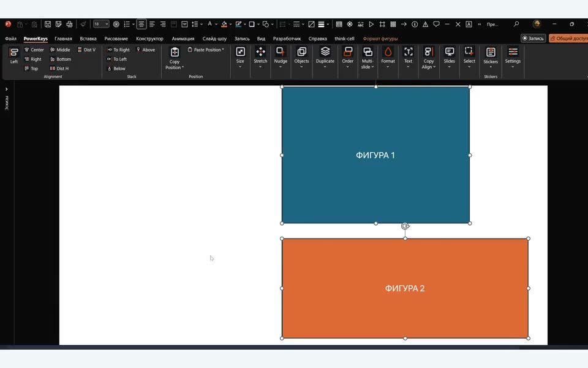The width and height of the screenshot is (588, 368).
Task: Click the diagonal slash square icon
Action: (311, 25)
